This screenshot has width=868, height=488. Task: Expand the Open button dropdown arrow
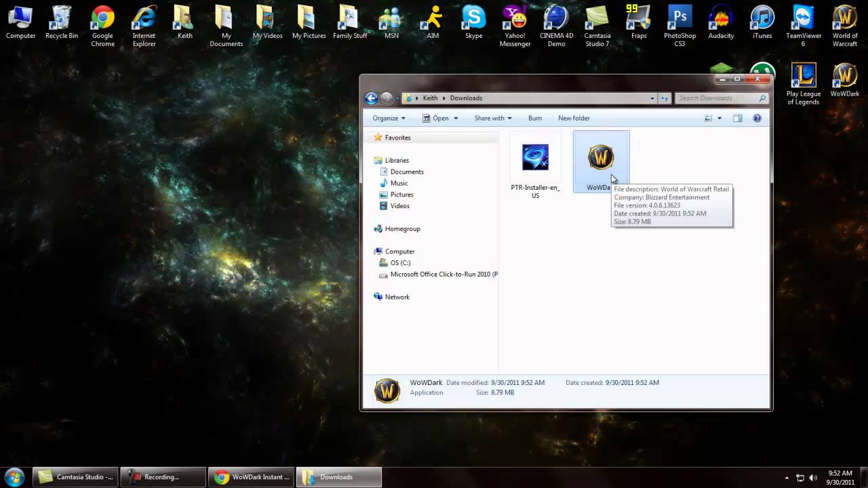[x=456, y=118]
